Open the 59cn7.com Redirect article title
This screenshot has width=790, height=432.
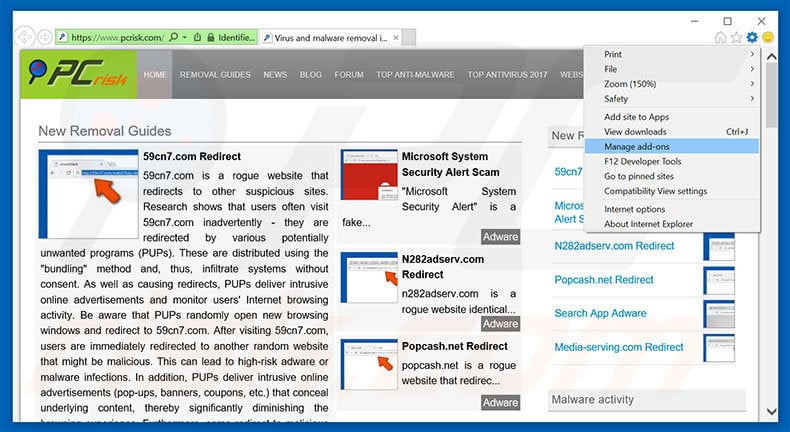[x=192, y=157]
